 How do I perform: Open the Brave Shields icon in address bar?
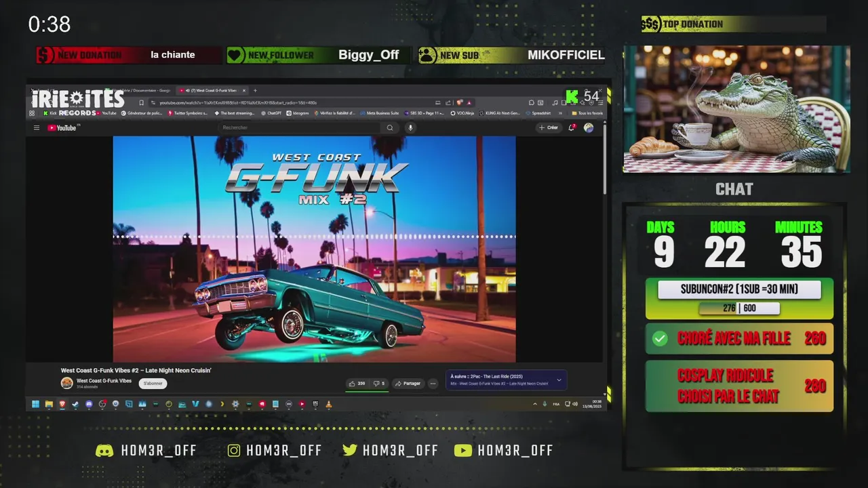459,102
